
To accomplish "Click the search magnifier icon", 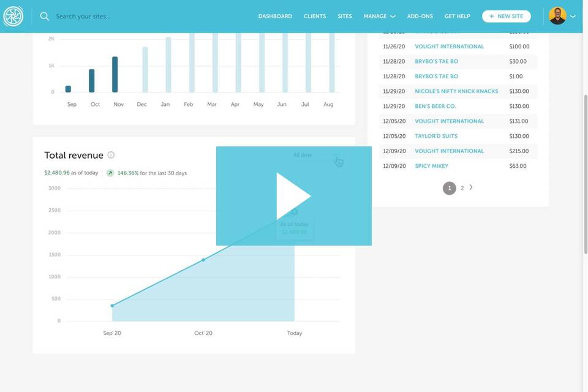I will coord(44,16).
